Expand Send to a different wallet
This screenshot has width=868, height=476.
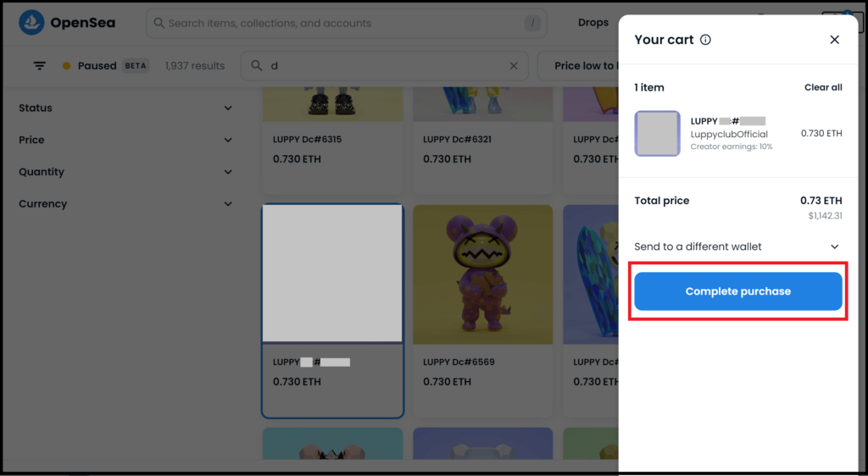(738, 246)
